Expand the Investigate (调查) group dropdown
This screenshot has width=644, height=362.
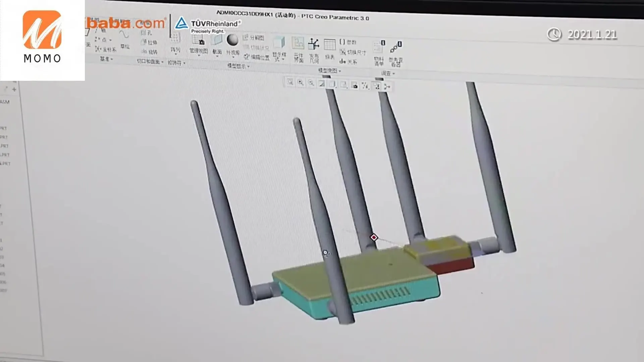click(x=388, y=73)
